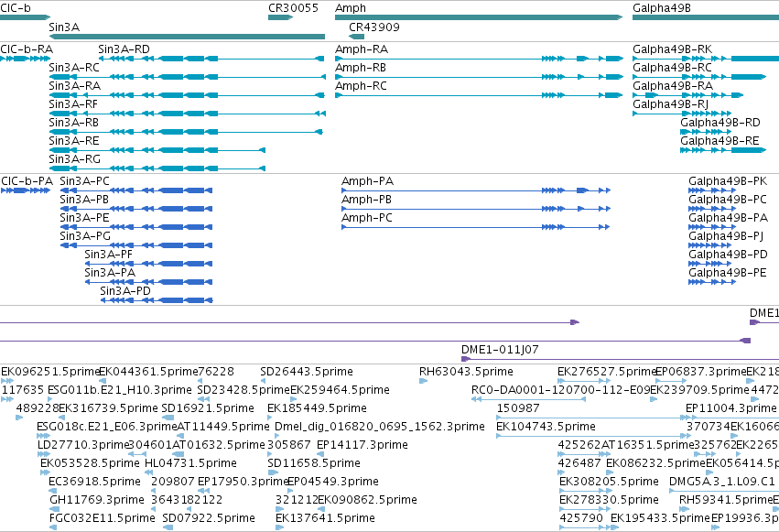The height and width of the screenshot is (532, 779).
Task: Select protein ClC-b-PA
Action: [x=26, y=190]
